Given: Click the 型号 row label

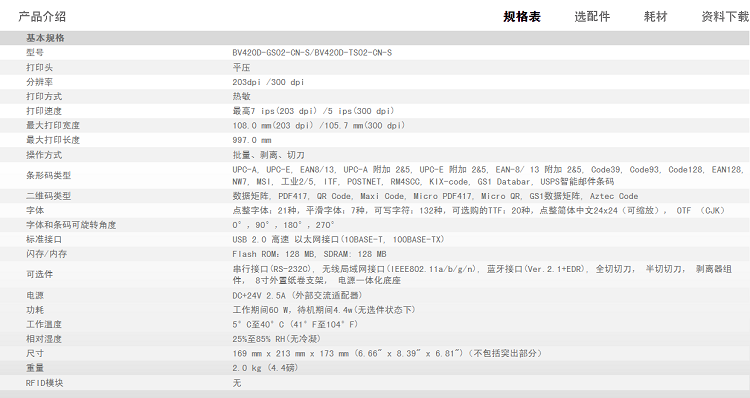Looking at the screenshot, I should 35,53.
